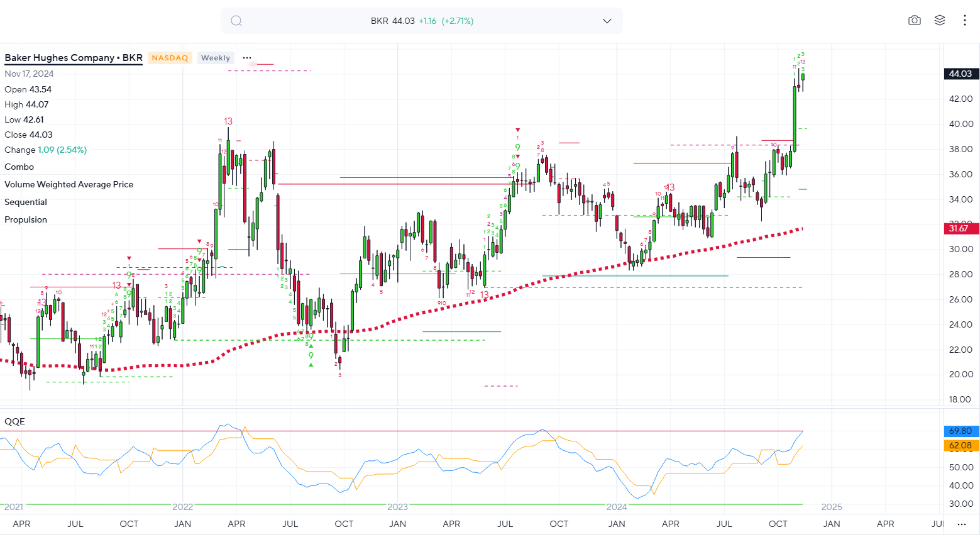
Task: Click the QQE indicator panel label
Action: point(15,421)
